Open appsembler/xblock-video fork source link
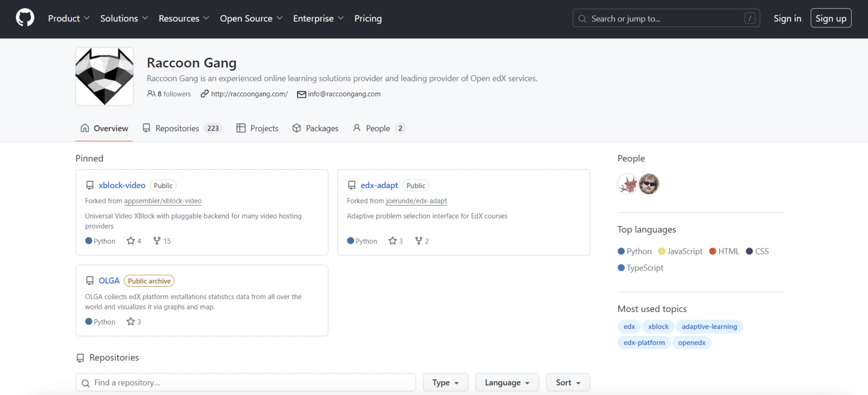This screenshot has height=395, width=868. [x=163, y=201]
